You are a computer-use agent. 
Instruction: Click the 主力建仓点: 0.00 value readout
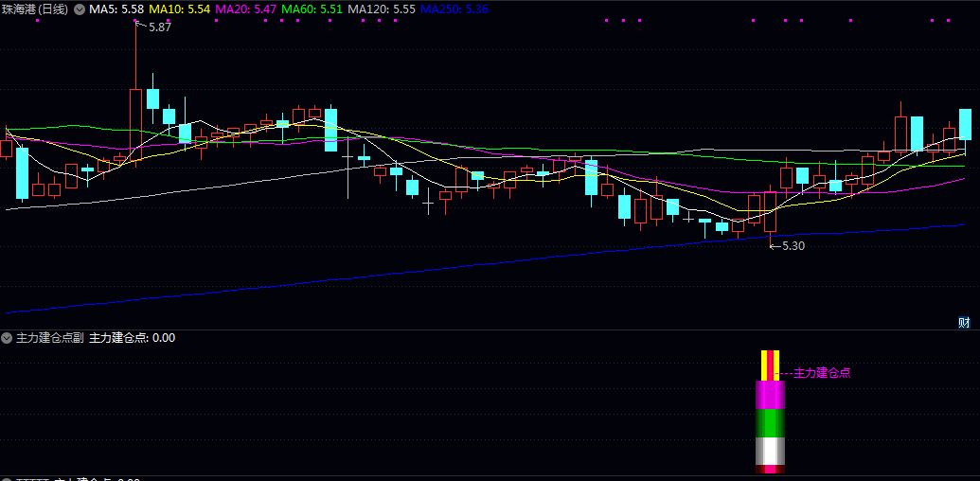click(132, 337)
